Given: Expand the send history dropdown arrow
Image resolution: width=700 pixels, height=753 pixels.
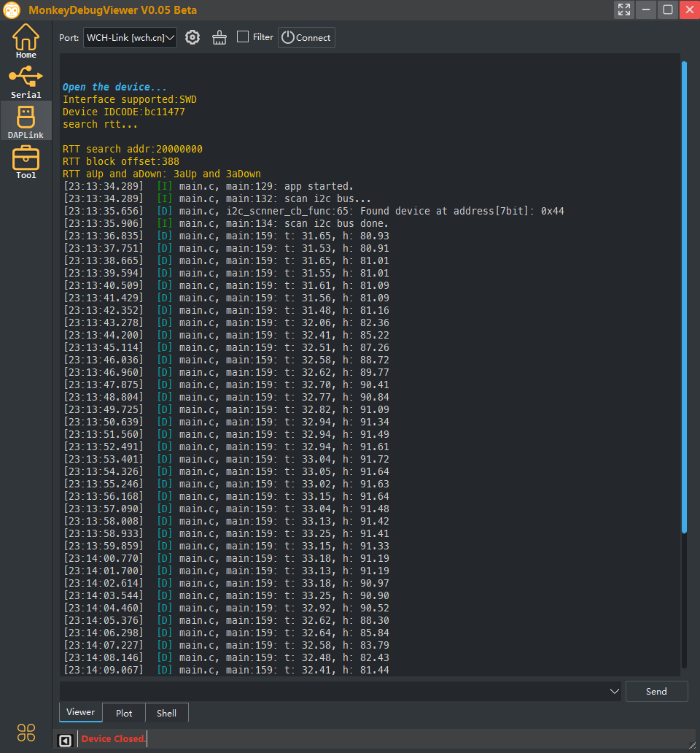Looking at the screenshot, I should [x=614, y=692].
